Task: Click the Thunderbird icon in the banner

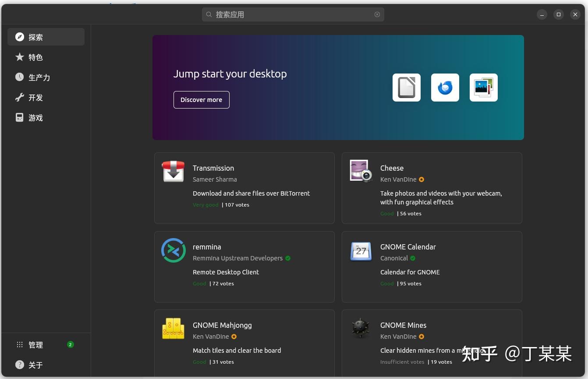Action: (x=445, y=87)
